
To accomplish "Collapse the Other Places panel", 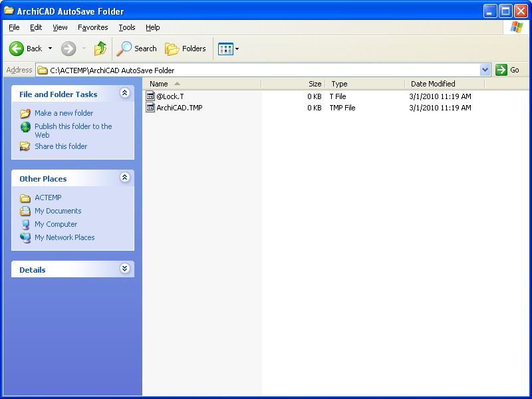I will pyautogui.click(x=124, y=178).
